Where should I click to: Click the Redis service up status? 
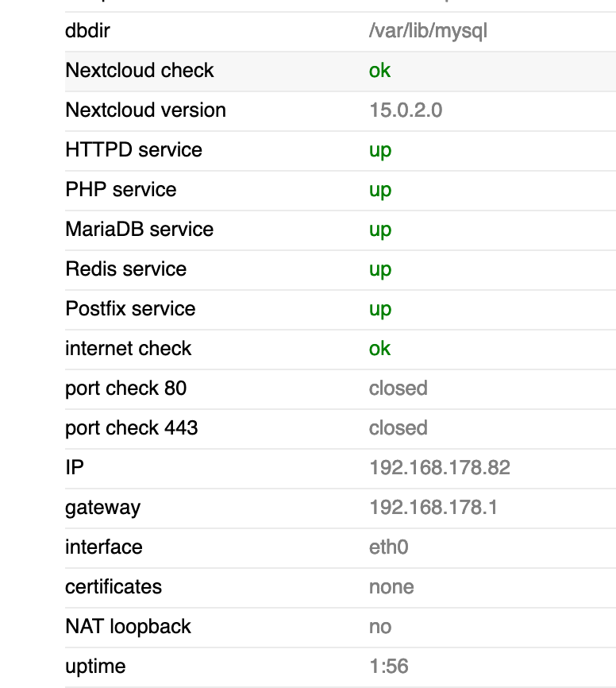379,269
